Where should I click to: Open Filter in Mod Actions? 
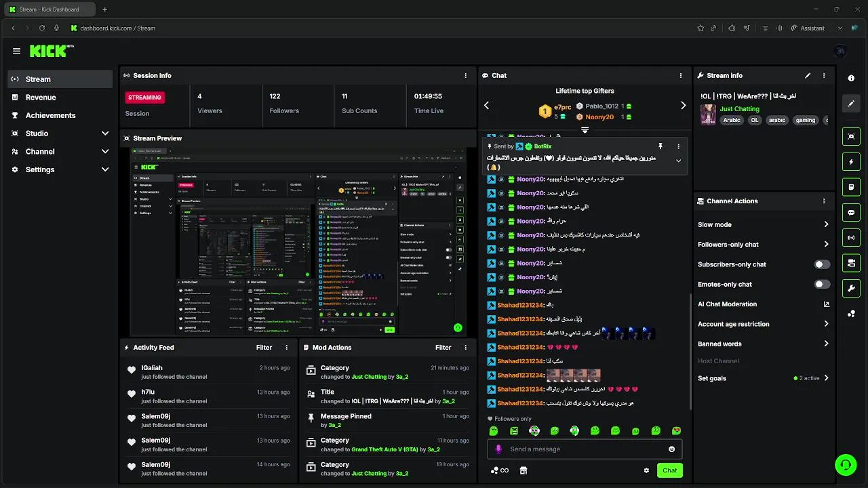(x=443, y=348)
